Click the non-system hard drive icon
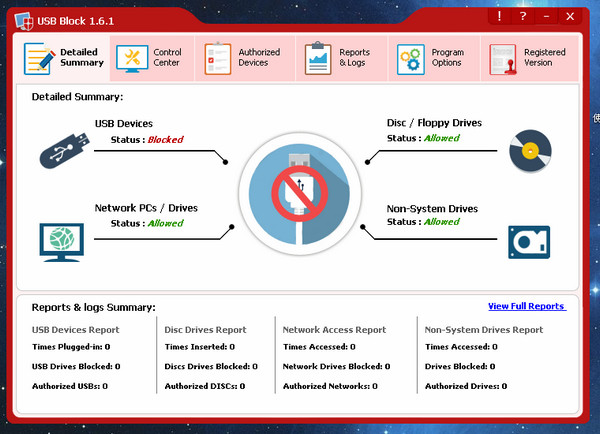 pyautogui.click(x=529, y=242)
